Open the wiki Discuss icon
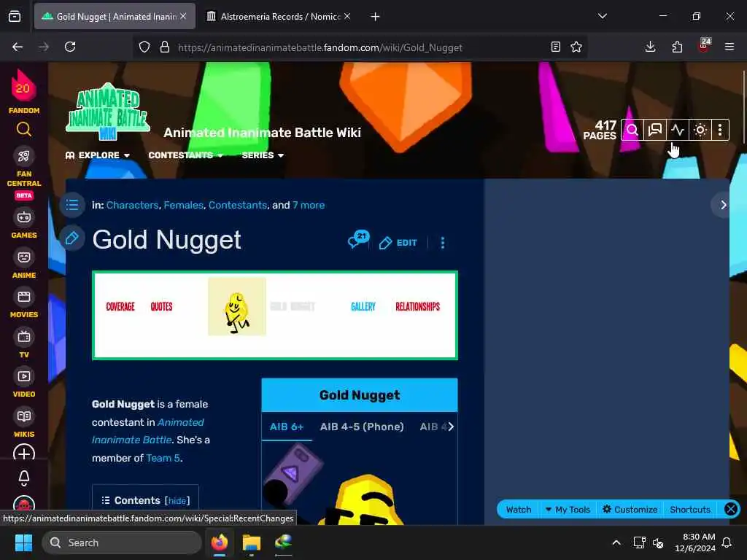Image resolution: width=747 pixels, height=560 pixels. [x=655, y=130]
